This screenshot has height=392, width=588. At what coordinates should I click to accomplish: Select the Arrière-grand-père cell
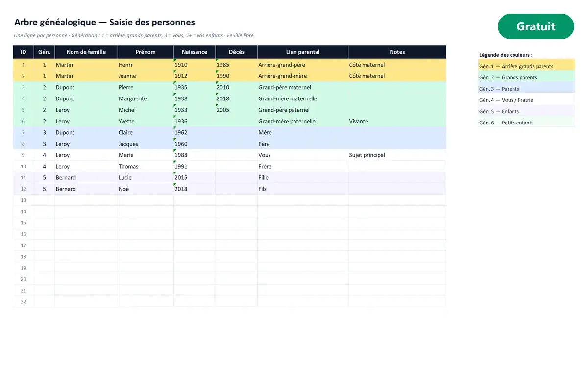point(303,65)
